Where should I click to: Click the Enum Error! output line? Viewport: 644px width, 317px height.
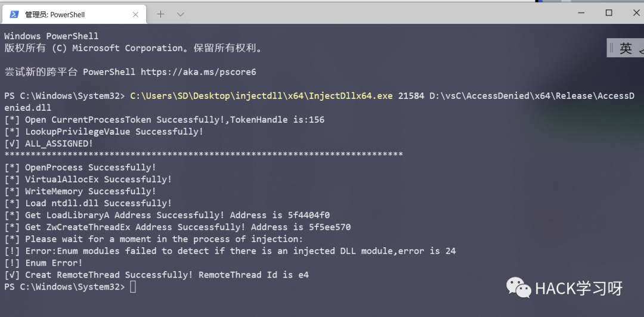(43, 263)
